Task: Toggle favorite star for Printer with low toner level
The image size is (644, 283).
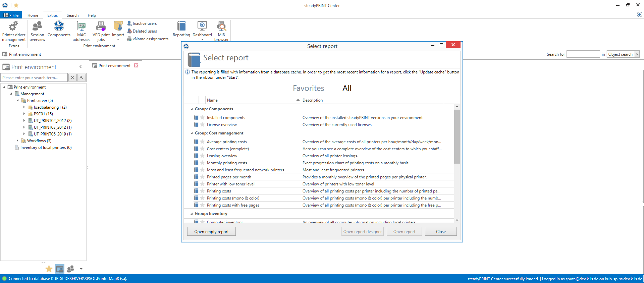Action: point(202,184)
